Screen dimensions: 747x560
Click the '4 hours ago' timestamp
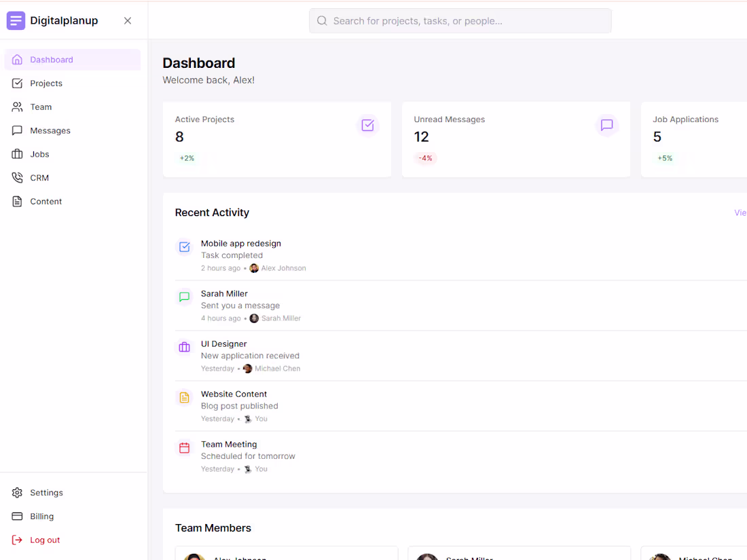[x=221, y=318]
